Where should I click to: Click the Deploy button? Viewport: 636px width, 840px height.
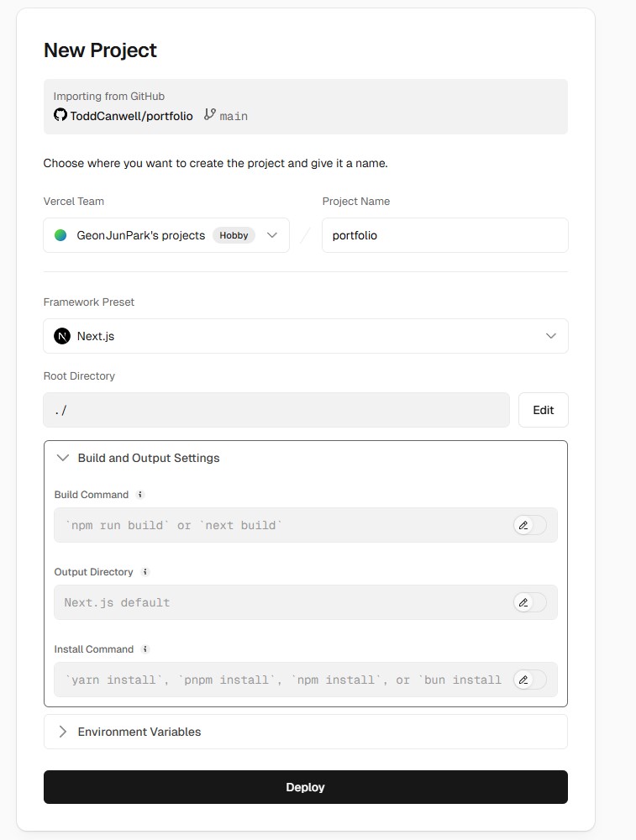click(306, 787)
